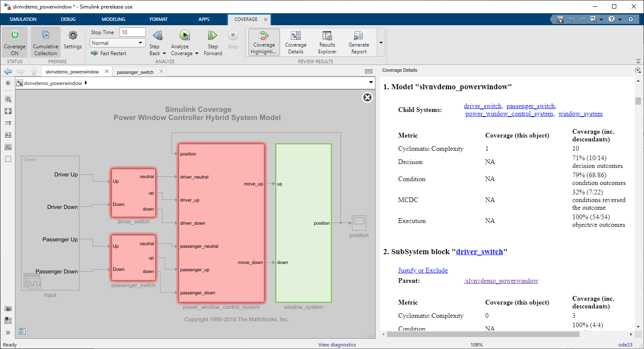This screenshot has width=644, height=349.
Task: Toggle Cumulative Collection
Action: (x=45, y=42)
